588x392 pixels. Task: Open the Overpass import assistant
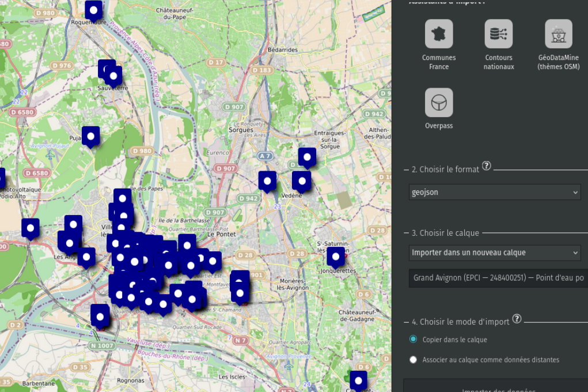point(439,103)
